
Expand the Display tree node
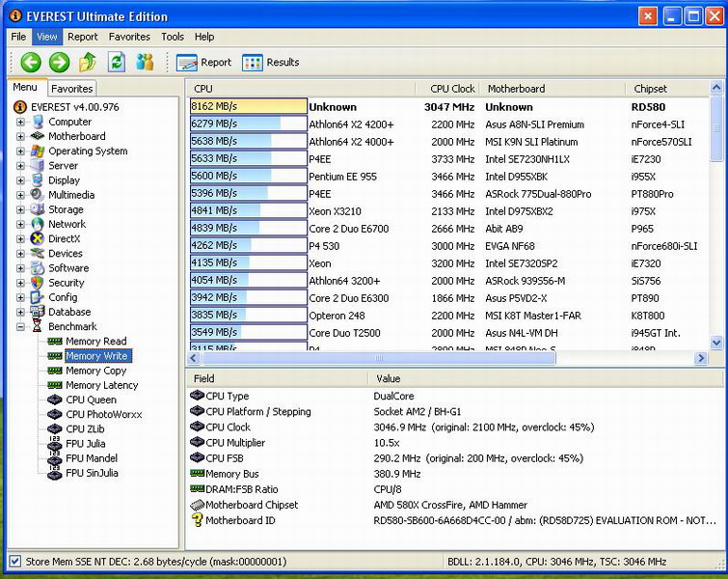[20, 180]
